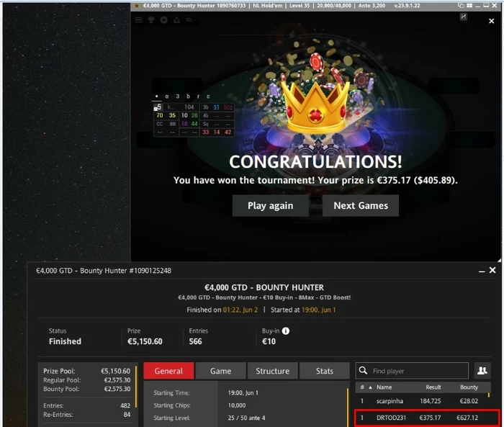504x427 pixels.
Task: Click the 104 hands value in the HUD
Action: click(x=189, y=107)
